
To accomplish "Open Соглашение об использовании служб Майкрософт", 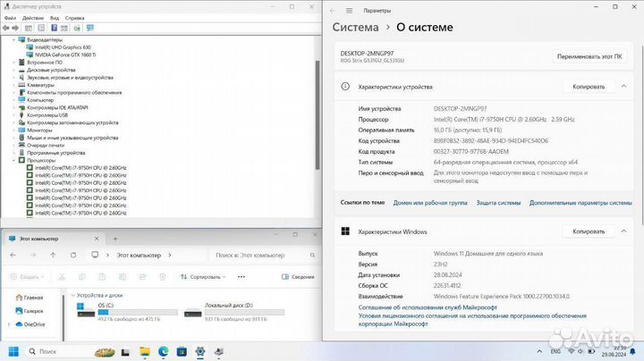I will (x=428, y=307).
